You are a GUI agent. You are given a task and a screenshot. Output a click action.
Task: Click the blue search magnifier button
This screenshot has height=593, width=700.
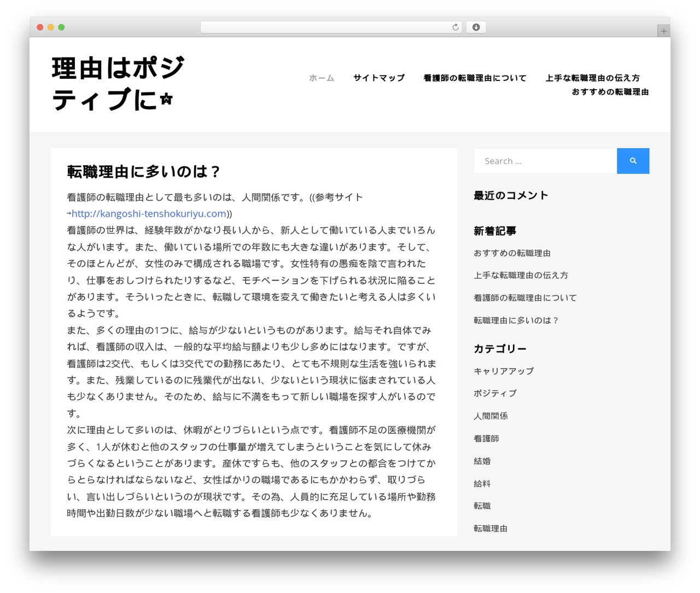[x=633, y=161]
